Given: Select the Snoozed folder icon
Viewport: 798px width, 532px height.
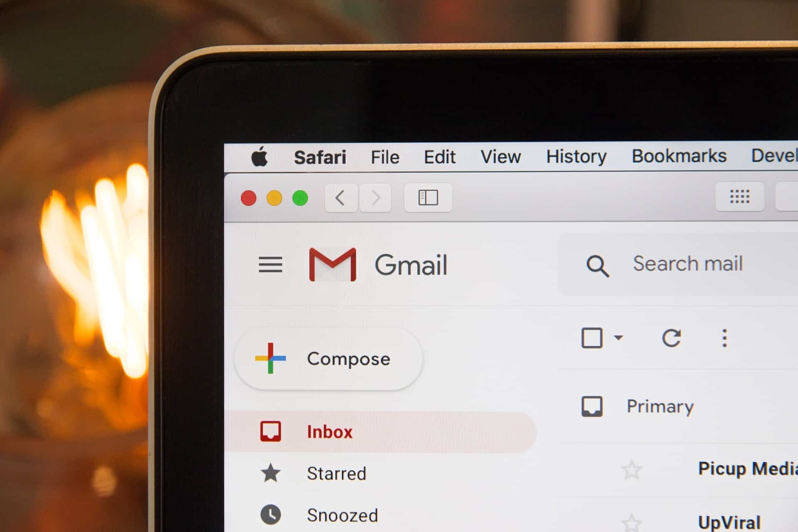Looking at the screenshot, I should tap(270, 516).
